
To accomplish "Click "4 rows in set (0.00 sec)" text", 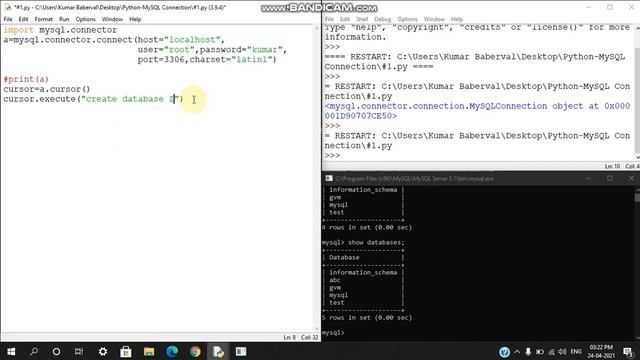I will pos(367,227).
